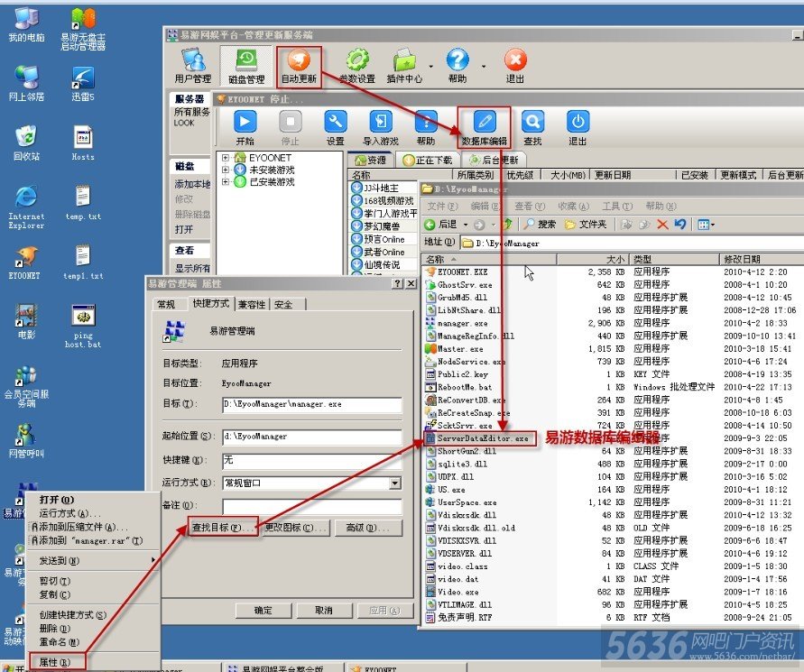Select file ServerDataEditor.exe in Explorer
804x672 pixels.
(483, 438)
